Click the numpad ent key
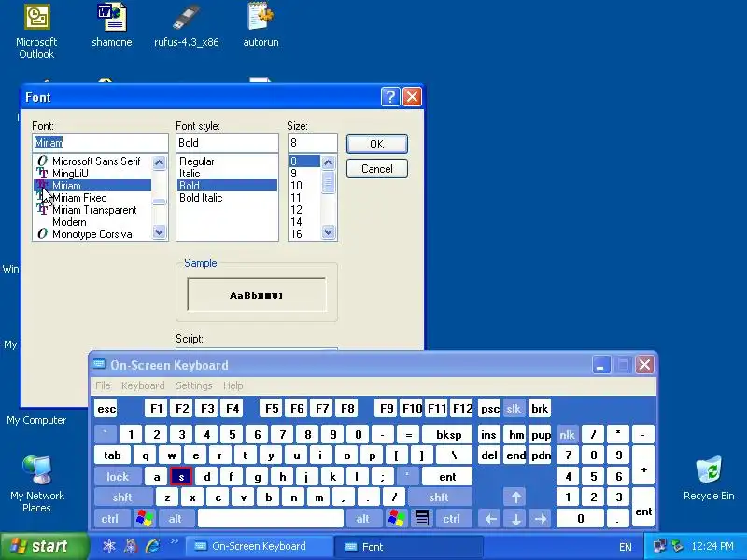Image resolution: width=747 pixels, height=560 pixels. [x=643, y=507]
